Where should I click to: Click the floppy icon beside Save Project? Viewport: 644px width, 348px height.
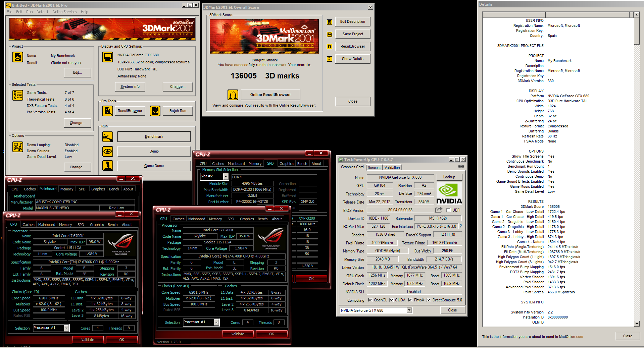[330, 34]
